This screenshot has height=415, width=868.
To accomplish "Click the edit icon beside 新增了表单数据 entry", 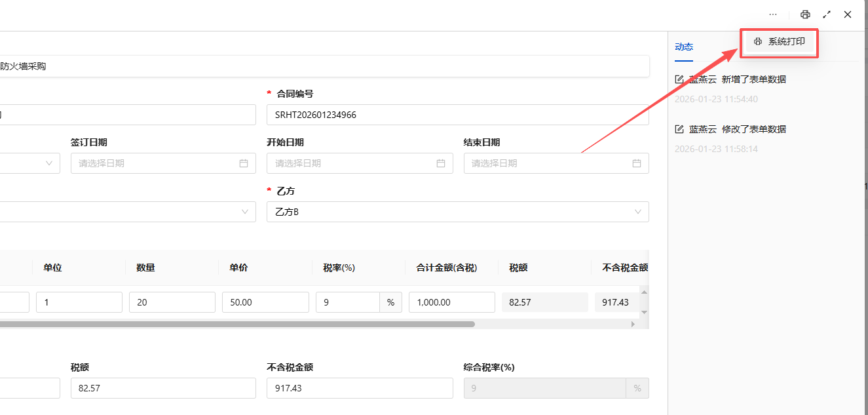I will click(x=679, y=78).
